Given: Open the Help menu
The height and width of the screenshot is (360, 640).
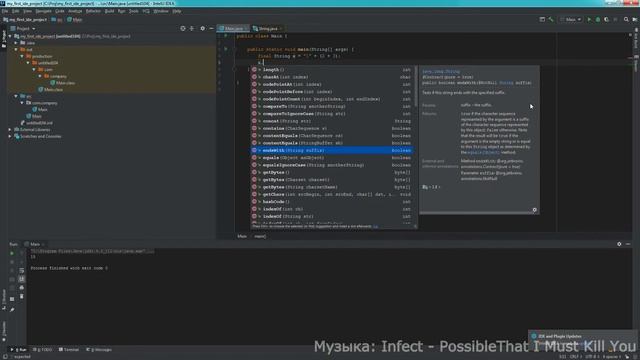Looking at the screenshot, I should (176, 11).
